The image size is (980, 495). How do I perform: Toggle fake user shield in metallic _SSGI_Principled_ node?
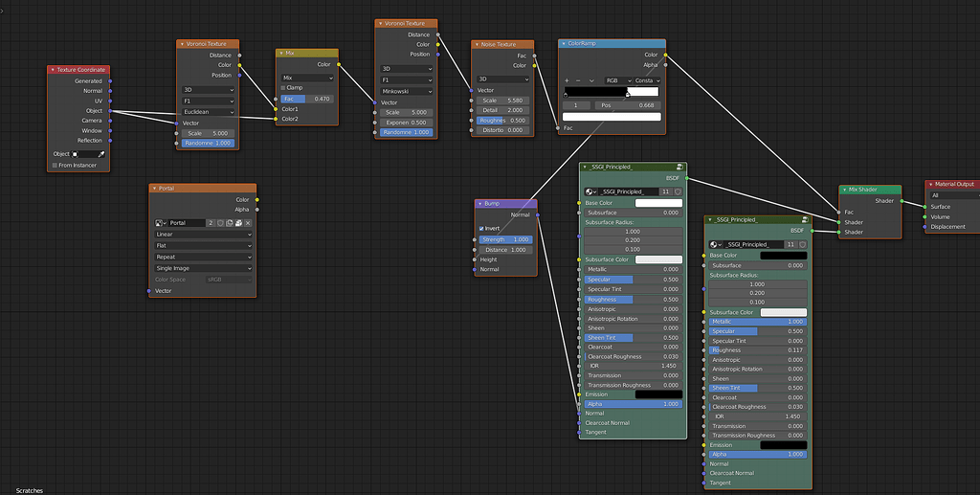(803, 244)
